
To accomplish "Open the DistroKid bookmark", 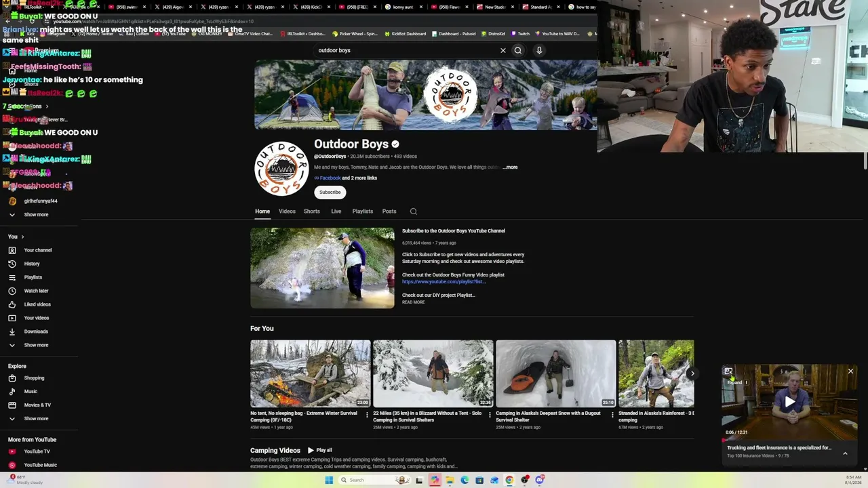I will point(493,34).
